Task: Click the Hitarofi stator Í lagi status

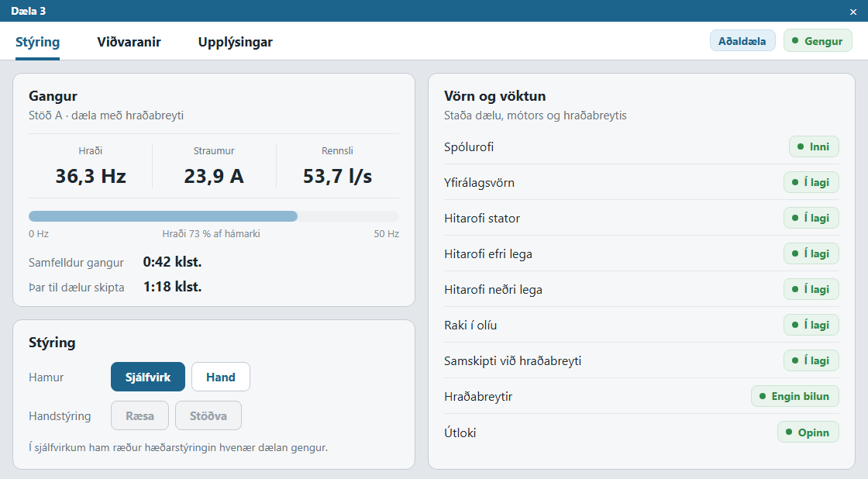Action: click(x=811, y=218)
